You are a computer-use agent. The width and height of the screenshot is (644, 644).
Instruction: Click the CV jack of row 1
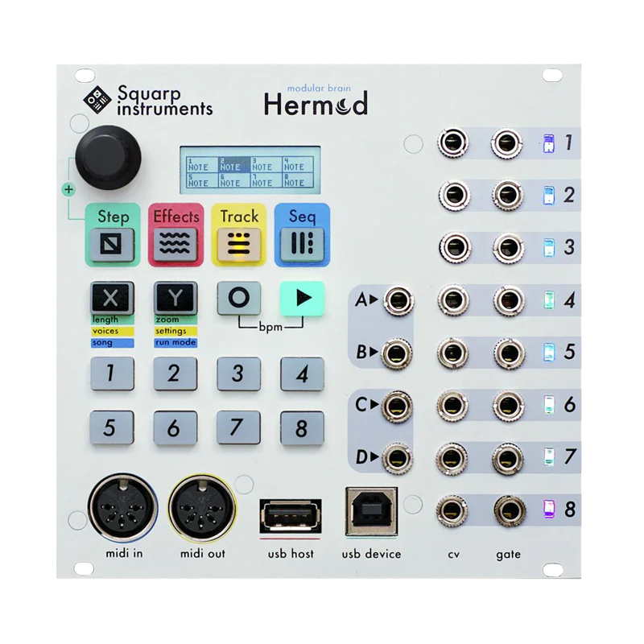(453, 142)
